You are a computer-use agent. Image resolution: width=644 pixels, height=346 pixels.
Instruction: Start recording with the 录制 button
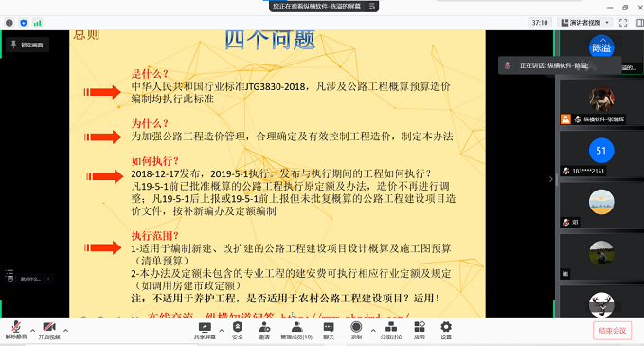click(356, 331)
